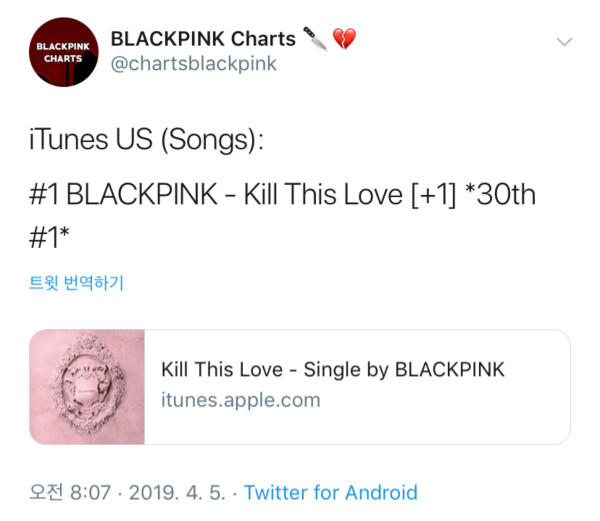Click the knife emoji beside account name

click(316, 39)
